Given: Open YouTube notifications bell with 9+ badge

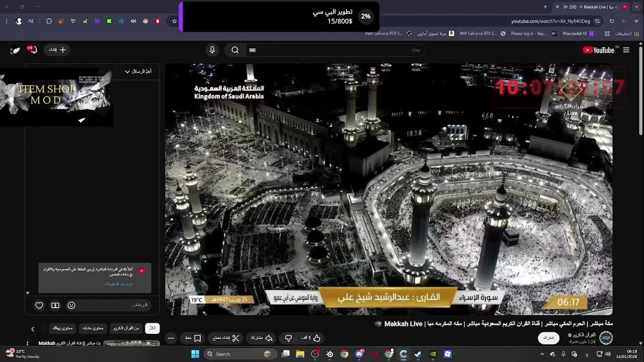Looking at the screenshot, I should click(x=32, y=50).
